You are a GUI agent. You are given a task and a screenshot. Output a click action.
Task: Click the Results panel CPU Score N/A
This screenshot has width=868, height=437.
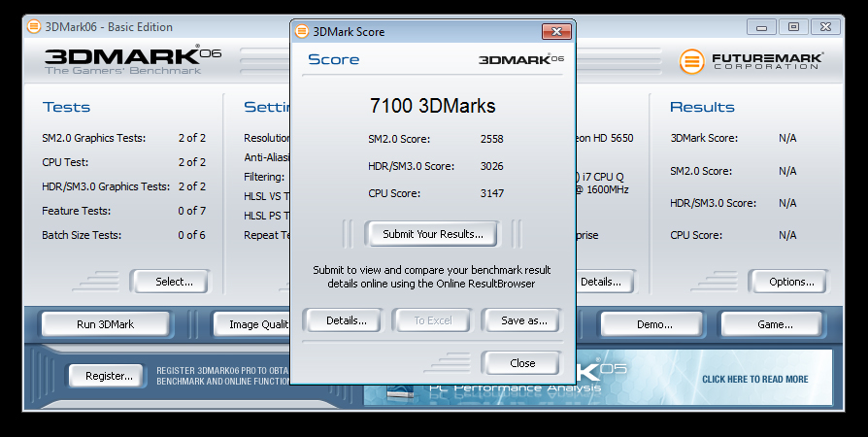point(787,235)
